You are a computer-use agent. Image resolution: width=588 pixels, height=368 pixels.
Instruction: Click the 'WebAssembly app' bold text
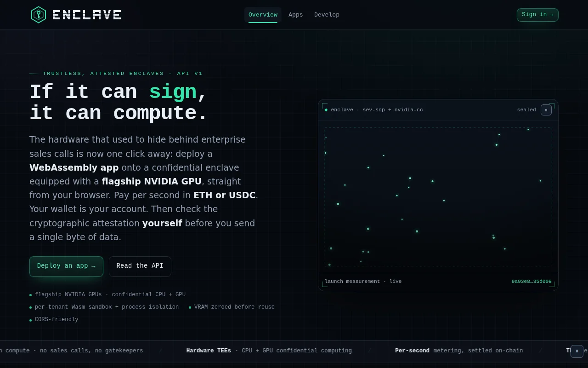click(x=74, y=167)
